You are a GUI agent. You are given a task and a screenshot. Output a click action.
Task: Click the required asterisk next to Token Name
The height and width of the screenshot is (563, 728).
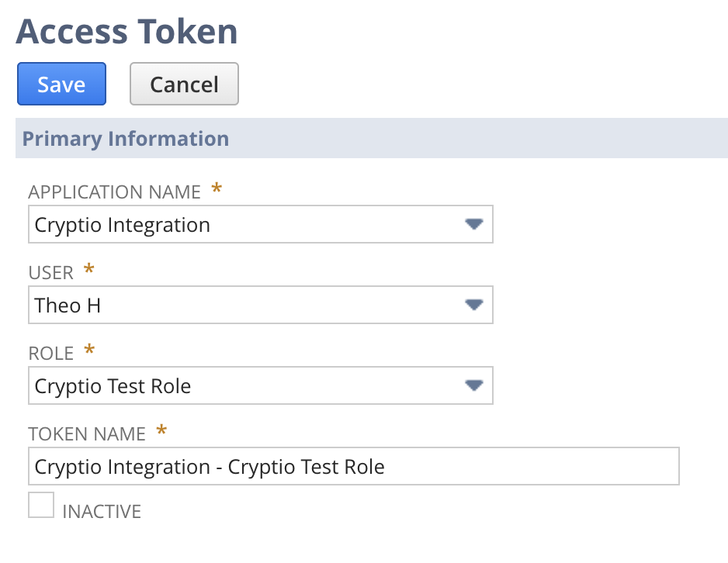coord(161,431)
